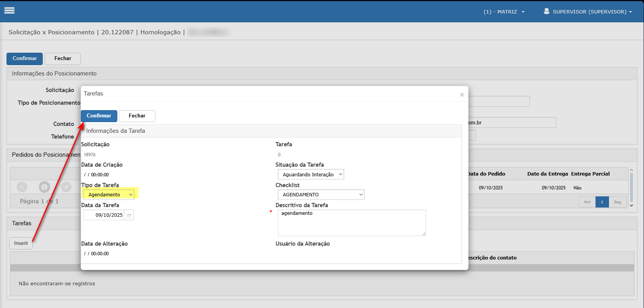Image resolution: width=644 pixels, height=308 pixels.
Task: Click into Descritivo da Tarefa text area
Action: tap(351, 223)
